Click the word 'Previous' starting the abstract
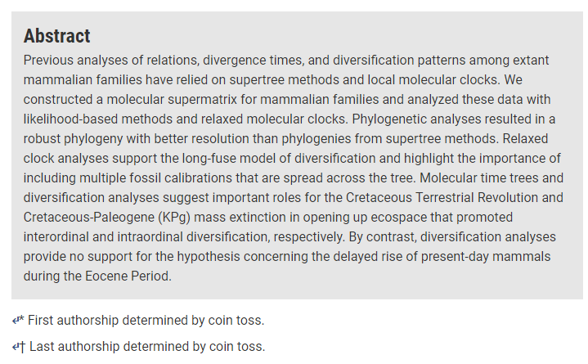Viewport: 588px width, 364px height. [50, 61]
